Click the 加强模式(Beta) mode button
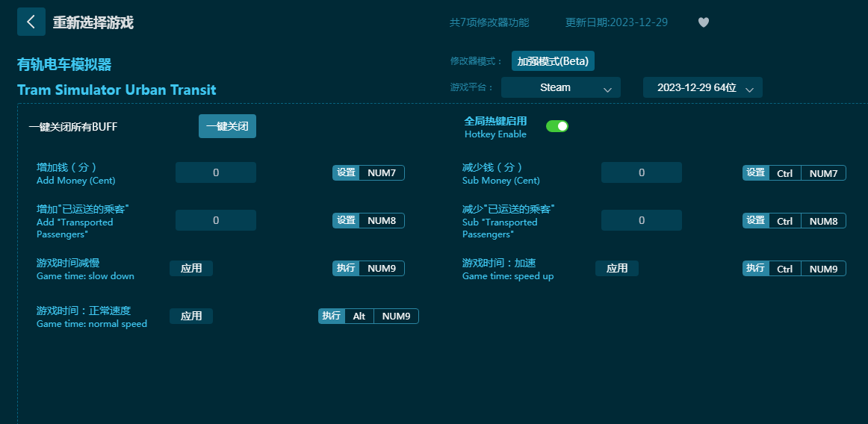 (553, 61)
